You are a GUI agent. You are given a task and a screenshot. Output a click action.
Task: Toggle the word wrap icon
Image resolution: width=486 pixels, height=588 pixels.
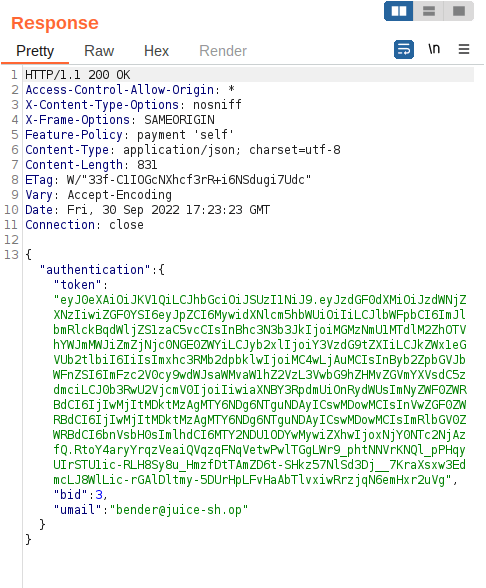pyautogui.click(x=404, y=50)
